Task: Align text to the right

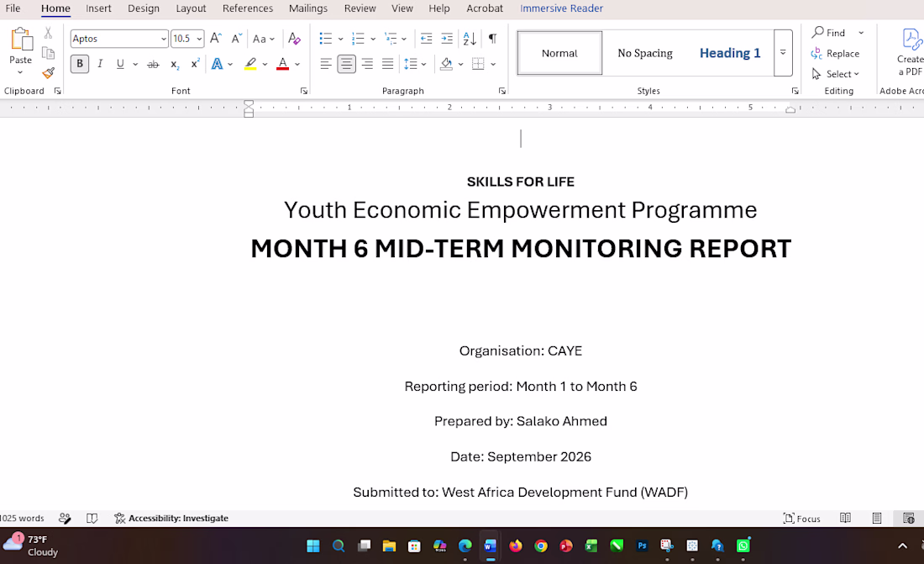Action: 367,64
